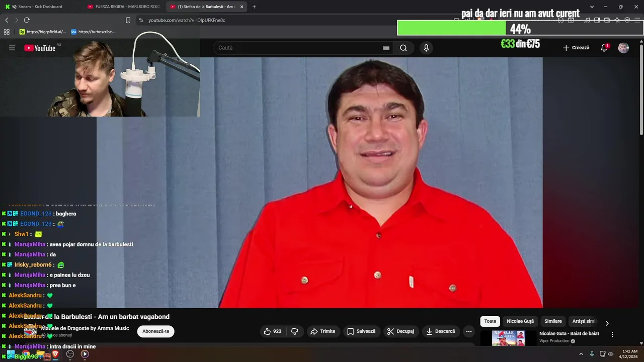
Task: Click the Abonează-te subscribe button
Action: (155, 331)
